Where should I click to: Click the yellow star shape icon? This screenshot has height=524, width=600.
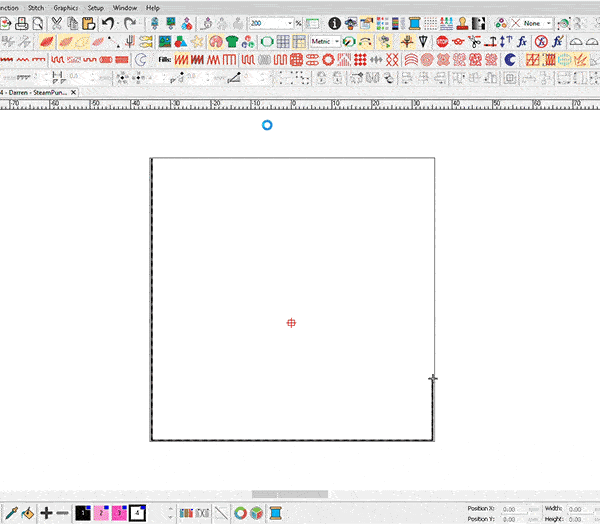pyautogui.click(x=197, y=41)
